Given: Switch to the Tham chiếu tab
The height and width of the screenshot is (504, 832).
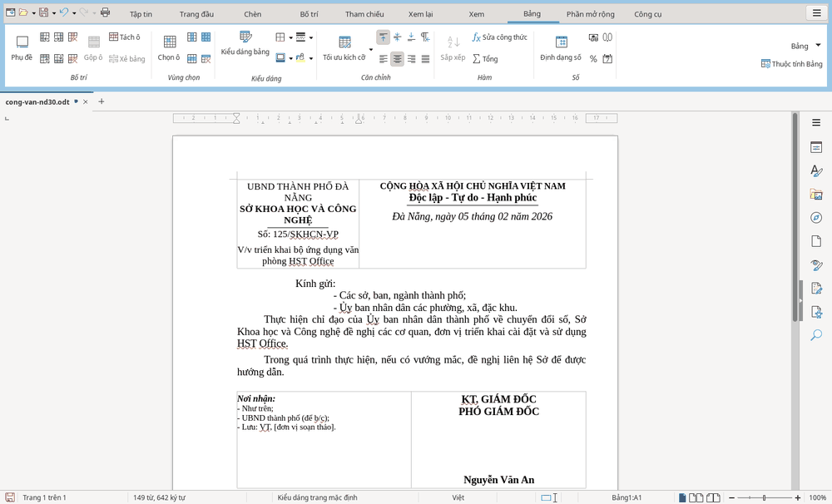Looking at the screenshot, I should 364,14.
